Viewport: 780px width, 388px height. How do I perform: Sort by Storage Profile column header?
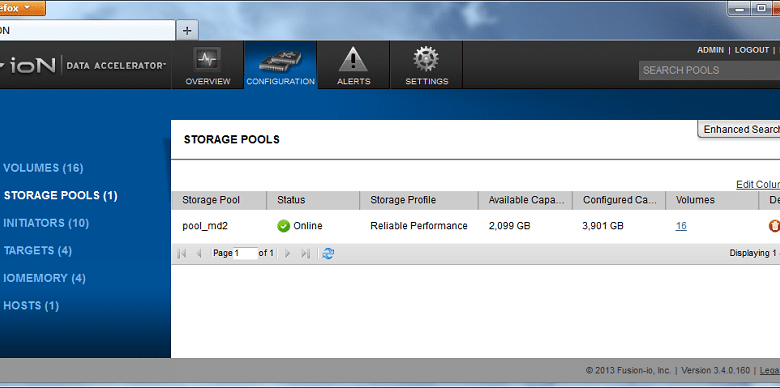tap(419, 200)
